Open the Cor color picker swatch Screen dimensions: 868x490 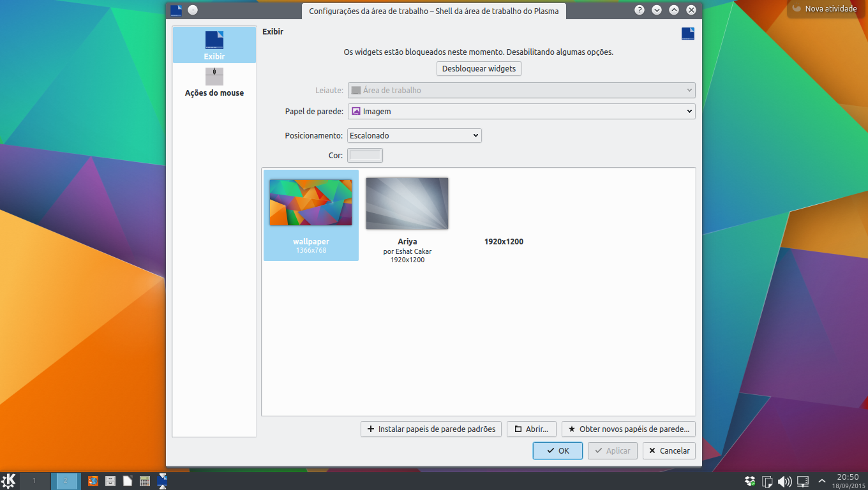pos(365,155)
